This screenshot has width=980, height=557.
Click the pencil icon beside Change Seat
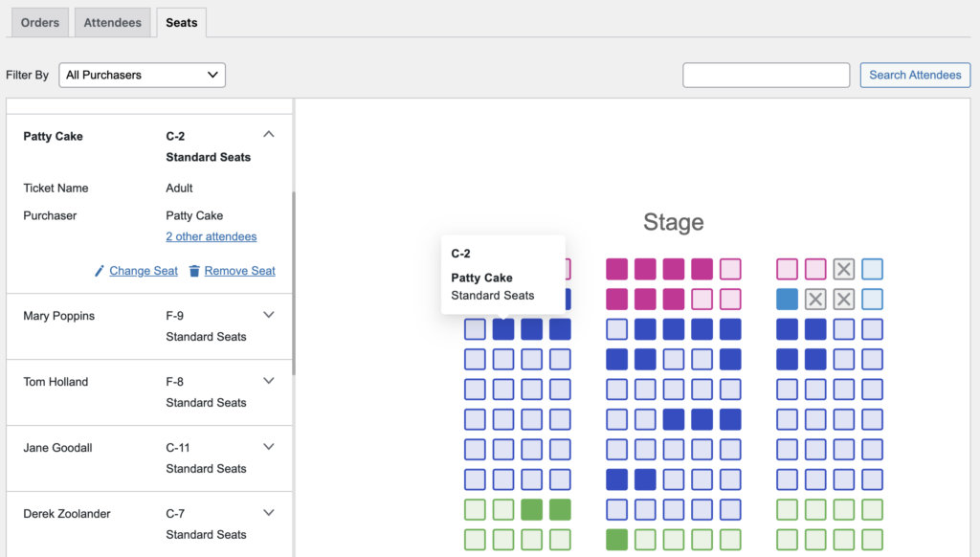pyautogui.click(x=99, y=271)
